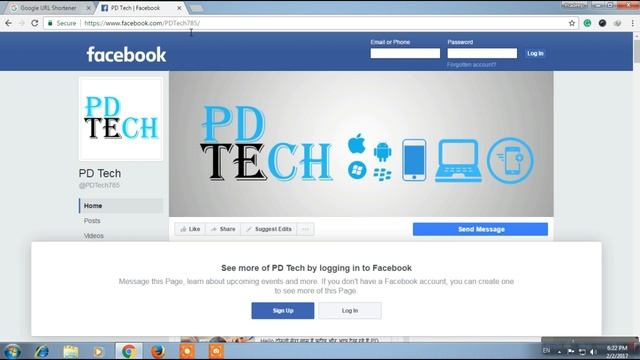Click Log In in the login prompt
Viewport: 640px width, 360px height.
pyautogui.click(x=350, y=311)
